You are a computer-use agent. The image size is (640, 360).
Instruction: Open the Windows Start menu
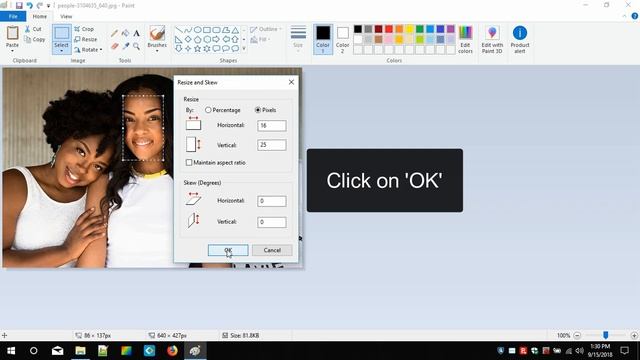(11, 351)
